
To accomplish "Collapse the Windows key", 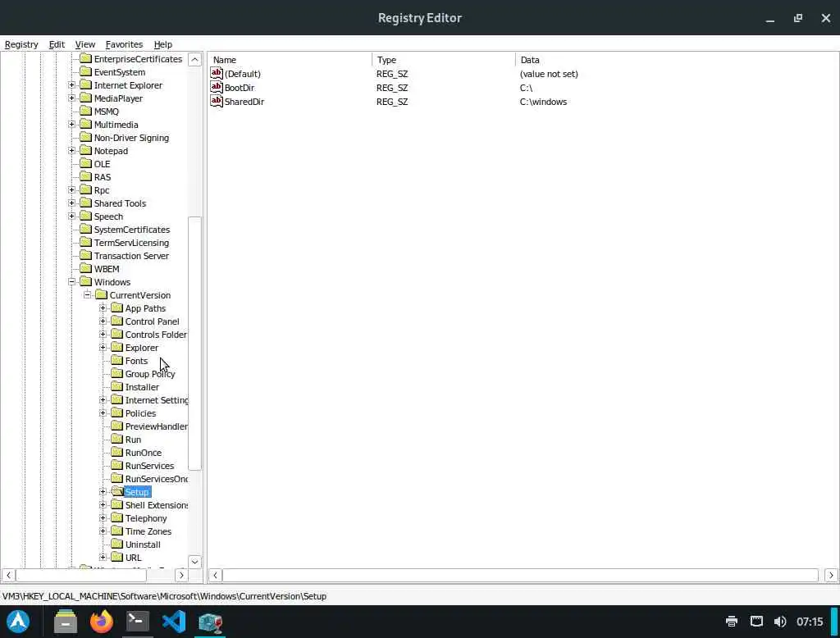I will pyautogui.click(x=72, y=282).
